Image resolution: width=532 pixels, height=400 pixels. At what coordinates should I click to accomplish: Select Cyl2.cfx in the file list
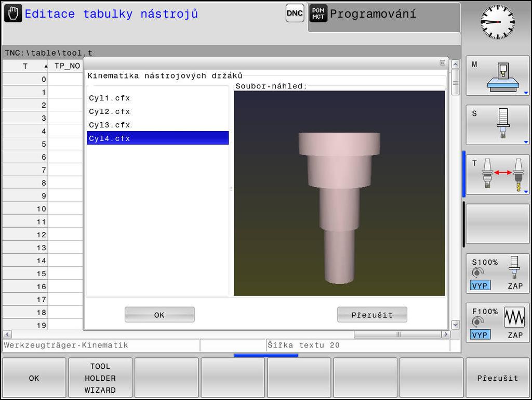[x=158, y=112]
